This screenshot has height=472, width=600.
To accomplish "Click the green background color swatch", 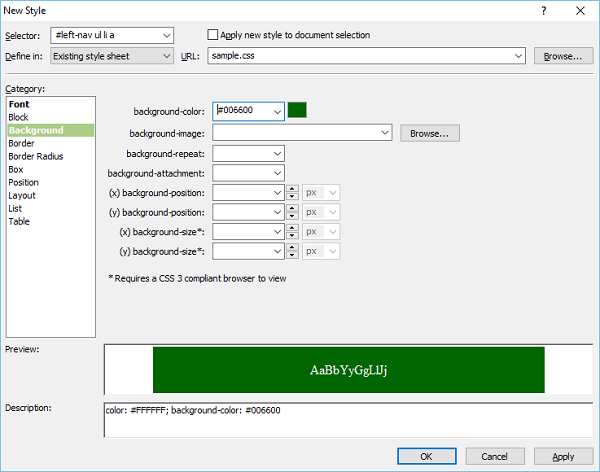I will point(298,111).
